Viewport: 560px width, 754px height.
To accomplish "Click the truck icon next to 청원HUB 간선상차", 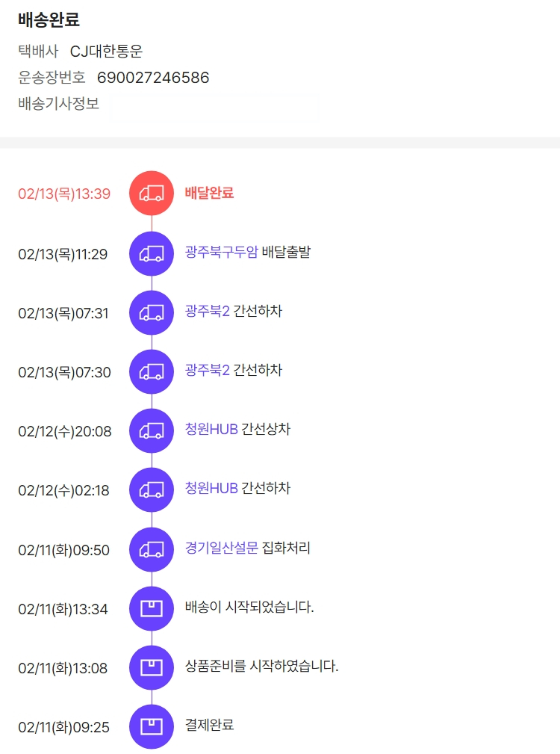I will pos(152,430).
